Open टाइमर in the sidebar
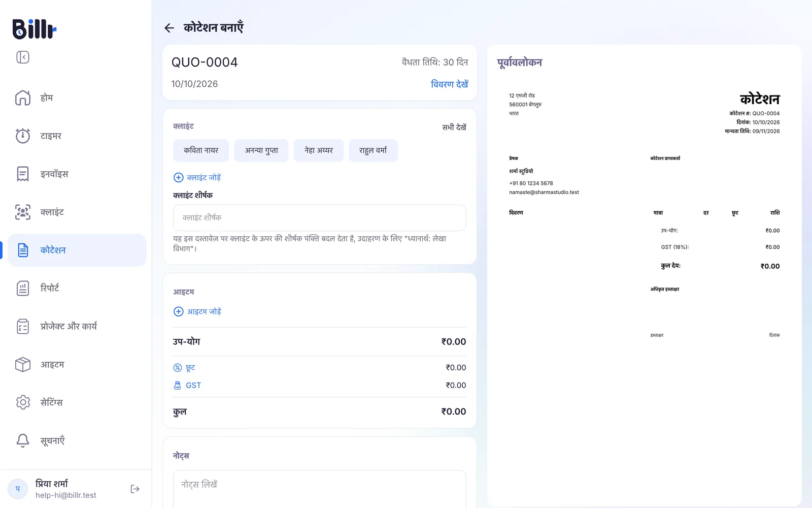 (x=51, y=136)
